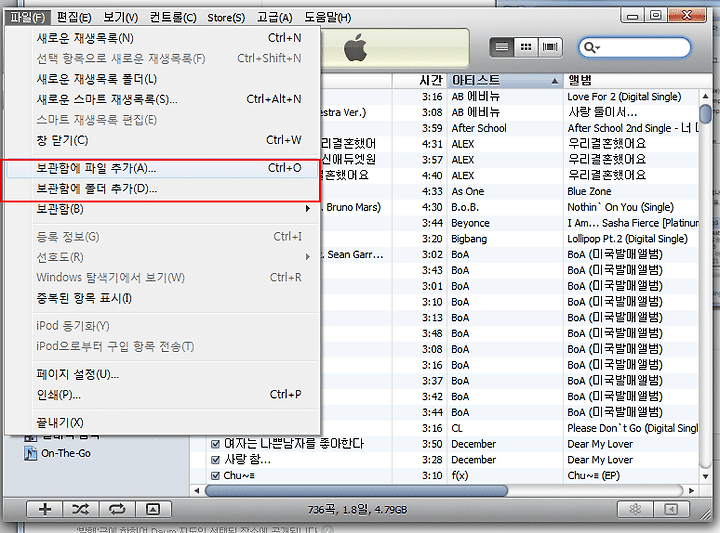Click the 앨범 column header
The height and width of the screenshot is (533, 720).
pyautogui.click(x=631, y=81)
